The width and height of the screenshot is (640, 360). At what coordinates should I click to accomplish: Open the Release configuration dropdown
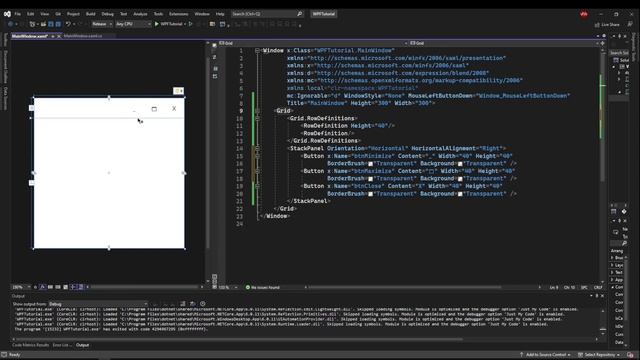click(x=102, y=24)
